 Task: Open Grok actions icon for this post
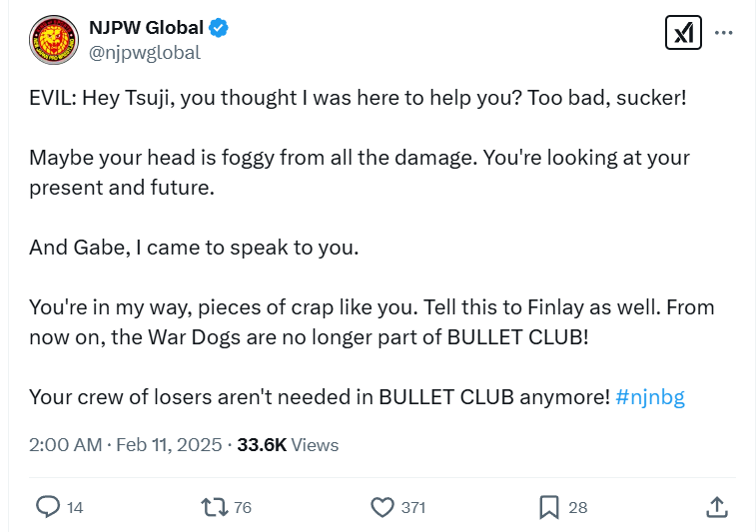(683, 33)
